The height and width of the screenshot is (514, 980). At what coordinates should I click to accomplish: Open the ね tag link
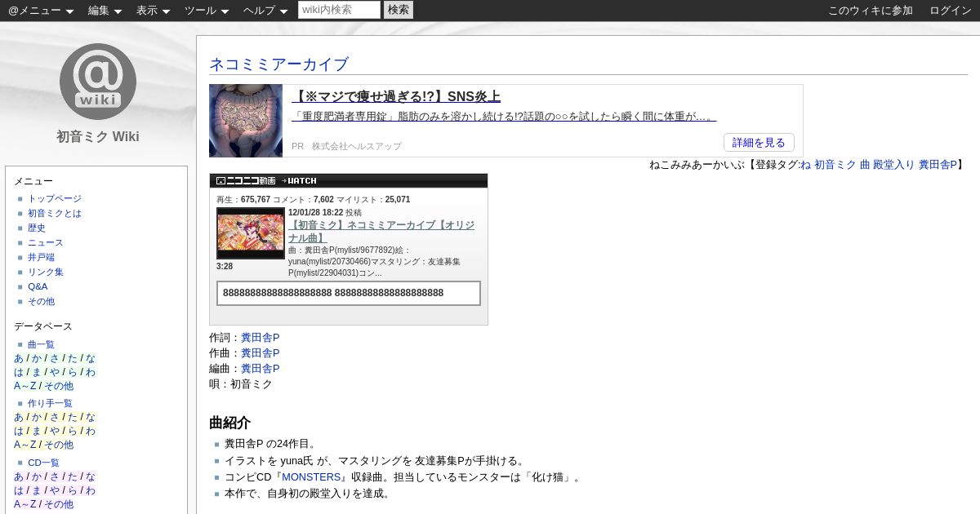[x=805, y=165]
